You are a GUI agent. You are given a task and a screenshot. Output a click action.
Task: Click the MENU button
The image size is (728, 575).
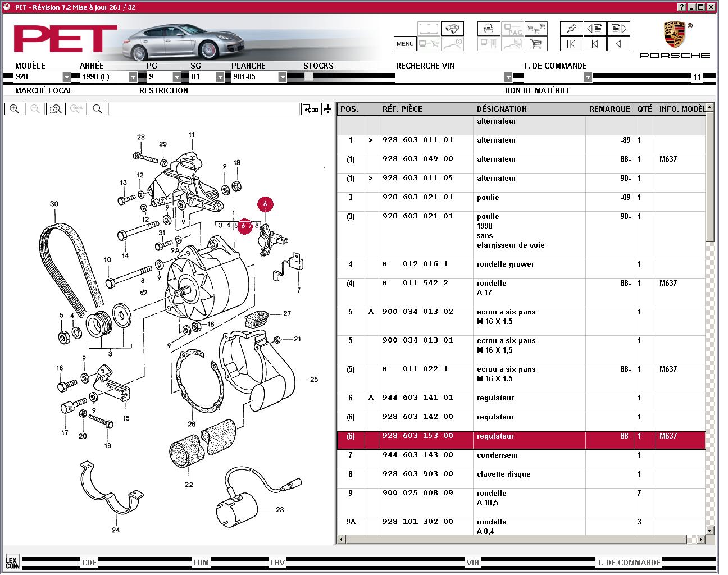[x=405, y=44]
